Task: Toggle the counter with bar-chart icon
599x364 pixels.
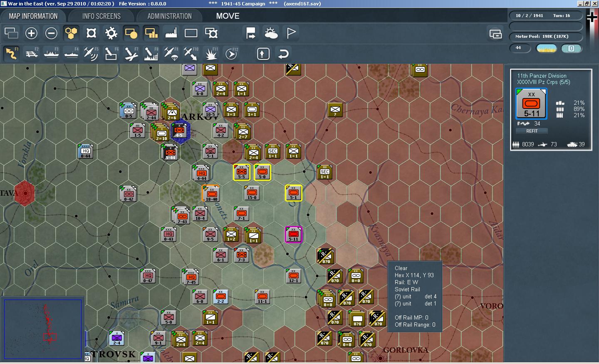Action: [151, 33]
